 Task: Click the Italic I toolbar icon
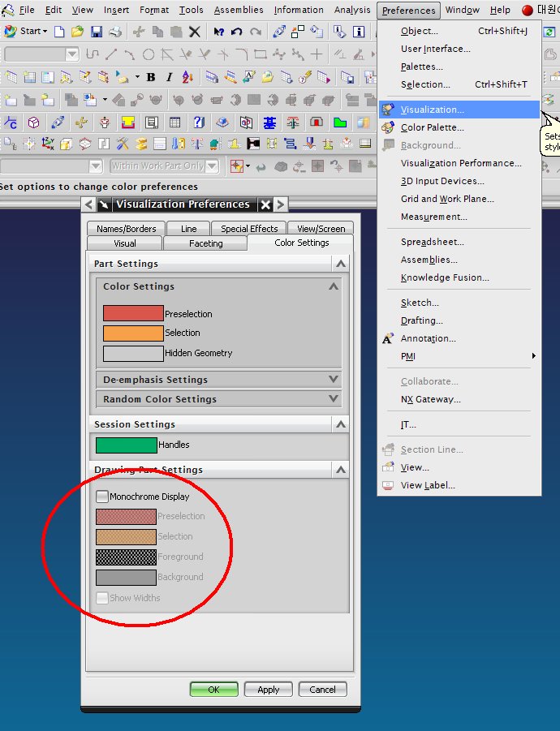coord(170,78)
